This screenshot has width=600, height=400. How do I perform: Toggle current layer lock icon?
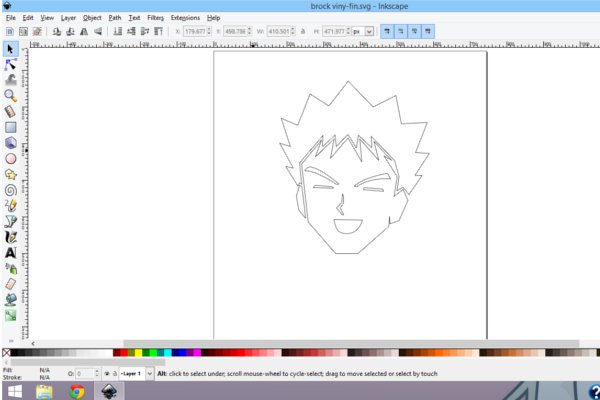114,374
